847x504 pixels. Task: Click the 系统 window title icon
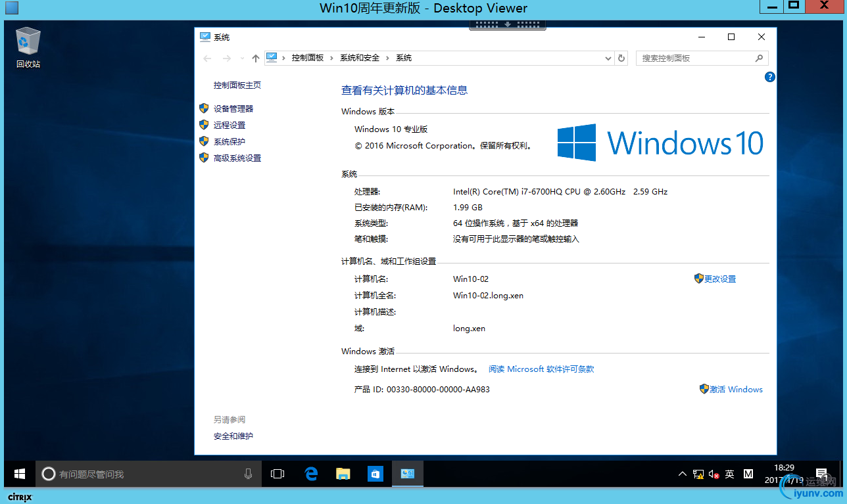click(x=205, y=37)
